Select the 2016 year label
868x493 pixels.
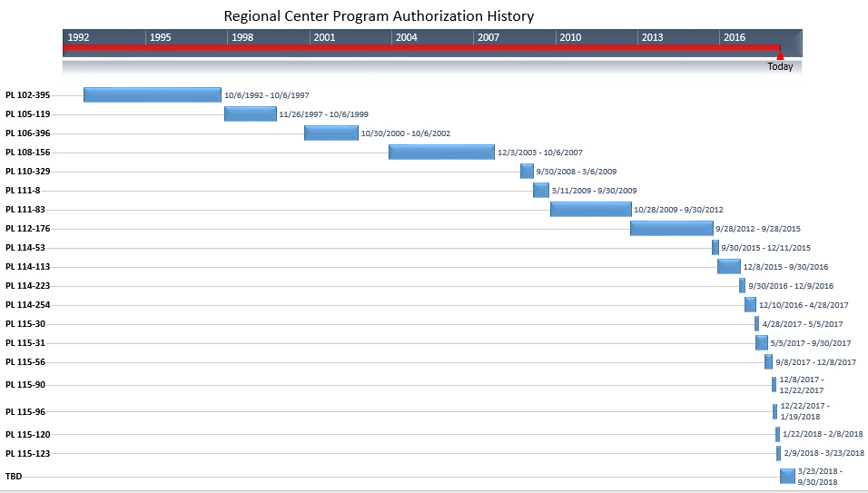click(734, 37)
